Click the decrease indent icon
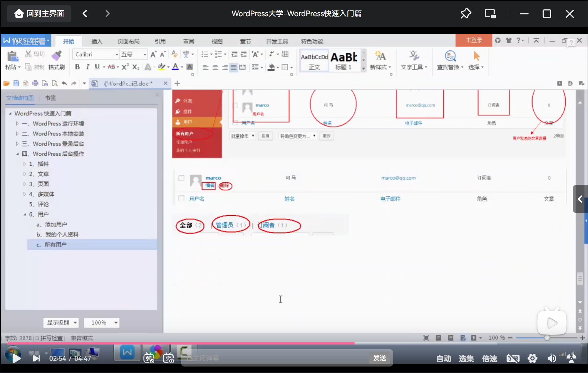 point(234,54)
